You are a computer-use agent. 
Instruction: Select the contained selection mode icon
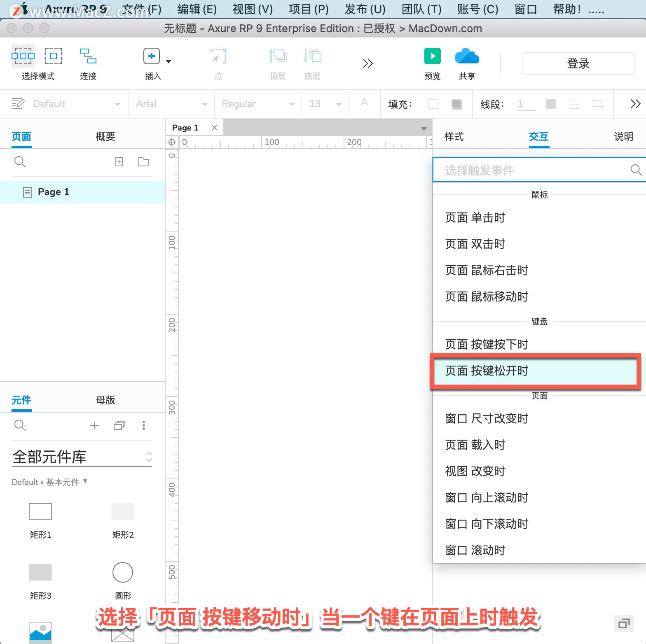[x=54, y=56]
